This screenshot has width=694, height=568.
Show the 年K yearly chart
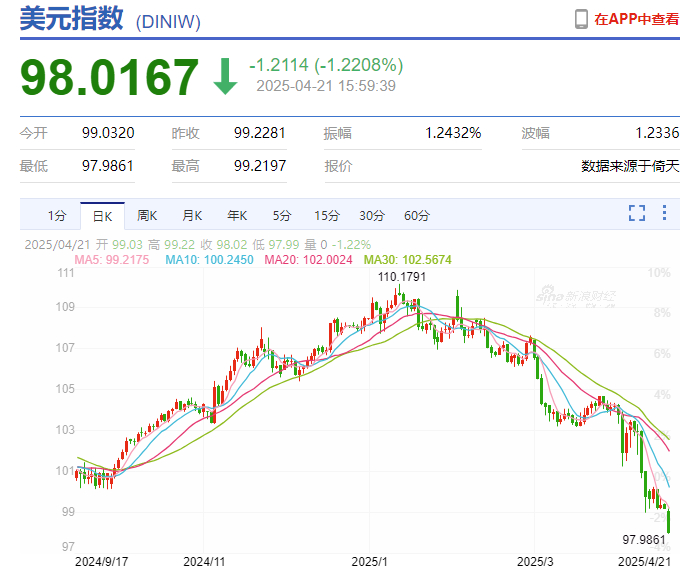237,216
